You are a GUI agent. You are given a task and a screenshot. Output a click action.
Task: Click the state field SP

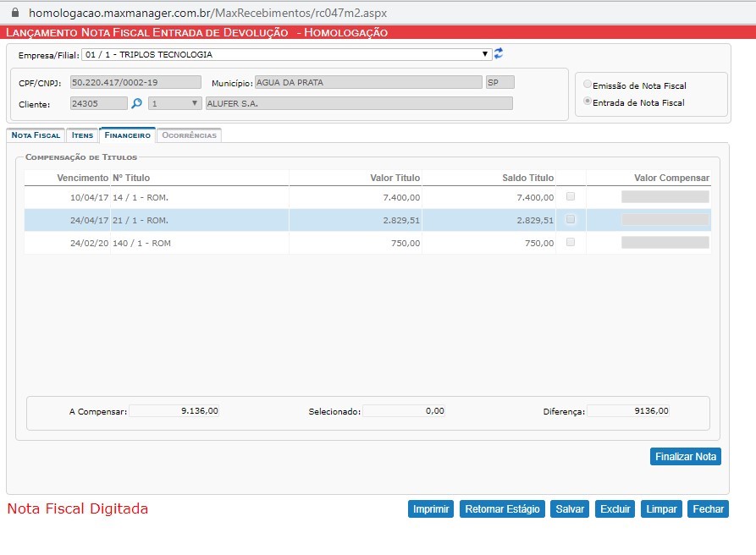coord(500,82)
